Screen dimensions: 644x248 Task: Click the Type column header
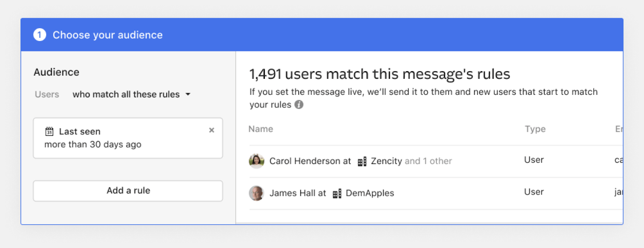pyautogui.click(x=535, y=129)
